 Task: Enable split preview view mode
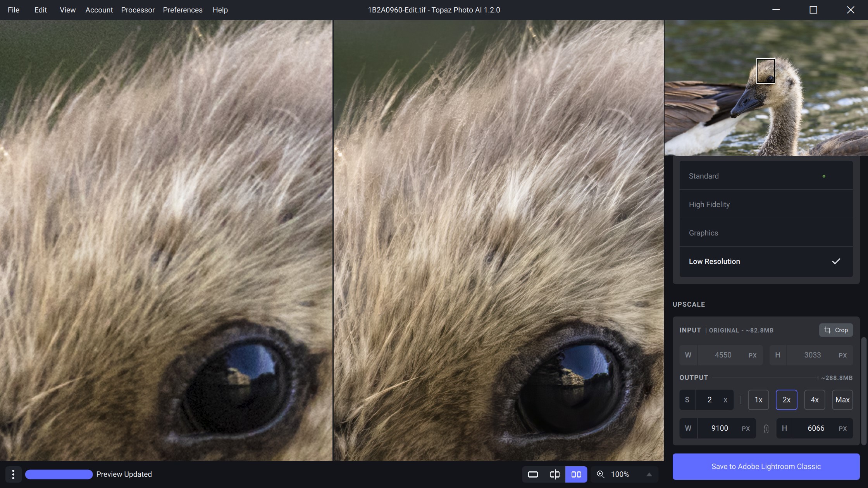[x=554, y=474]
